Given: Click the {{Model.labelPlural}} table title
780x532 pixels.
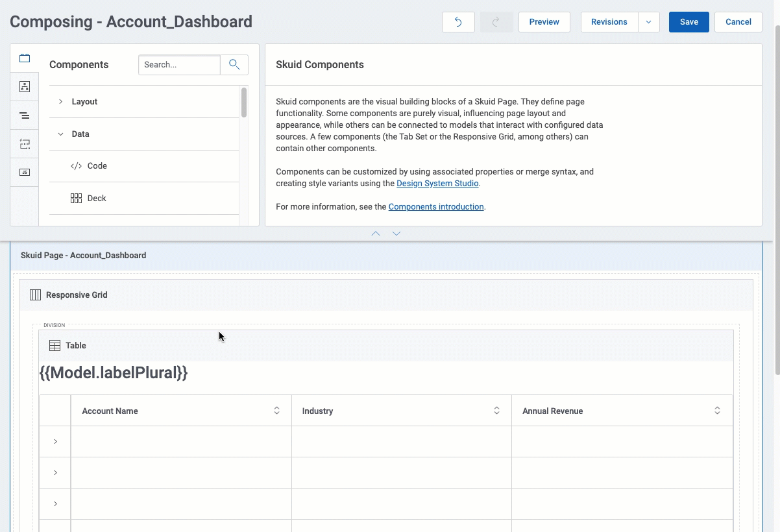Looking at the screenshot, I should [x=114, y=373].
